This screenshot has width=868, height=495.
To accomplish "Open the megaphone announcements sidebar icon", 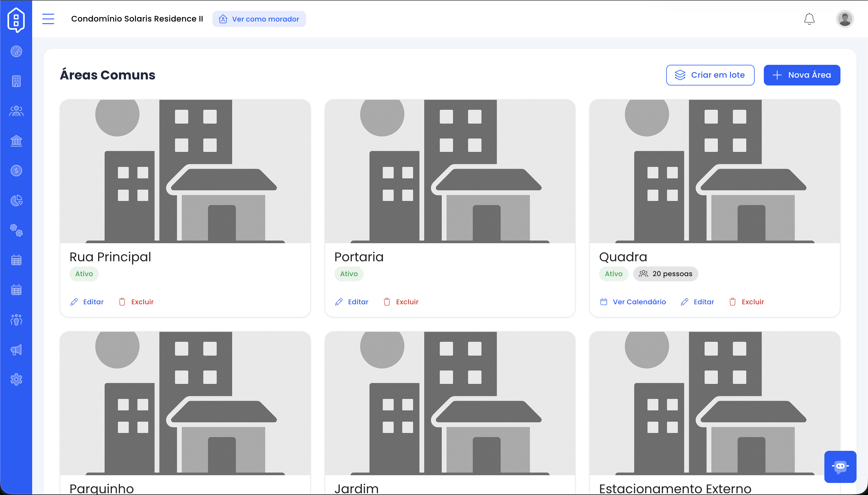I will pos(16,350).
